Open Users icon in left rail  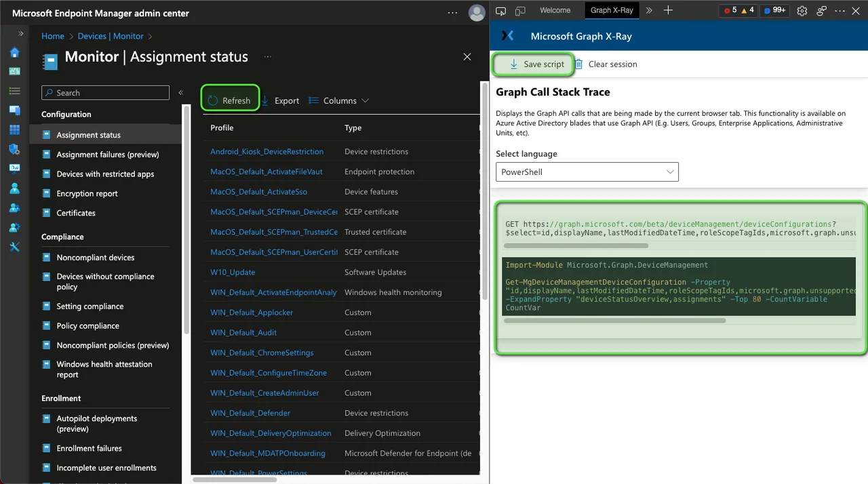pos(14,188)
